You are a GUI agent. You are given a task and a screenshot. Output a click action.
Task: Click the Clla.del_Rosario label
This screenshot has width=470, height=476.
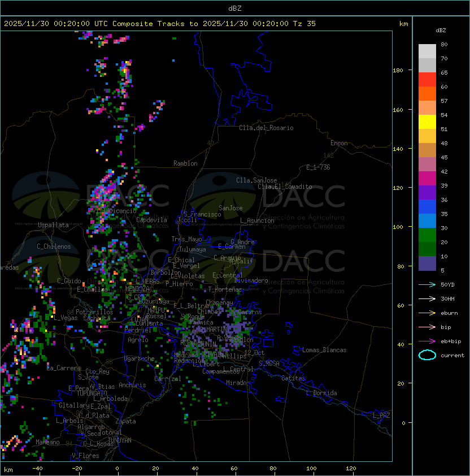[x=266, y=128]
